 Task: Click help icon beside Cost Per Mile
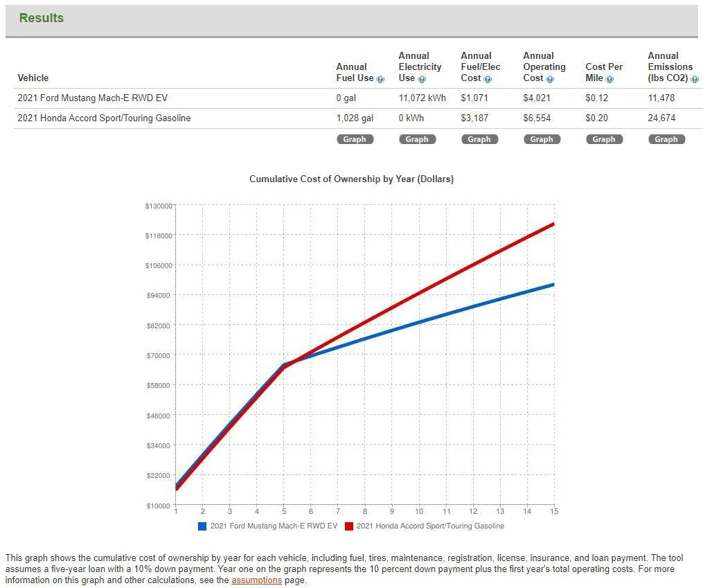609,80
